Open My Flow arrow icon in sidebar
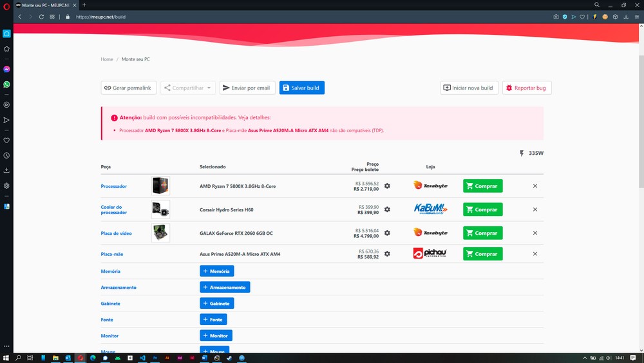644x363 pixels. pyautogui.click(x=6, y=120)
